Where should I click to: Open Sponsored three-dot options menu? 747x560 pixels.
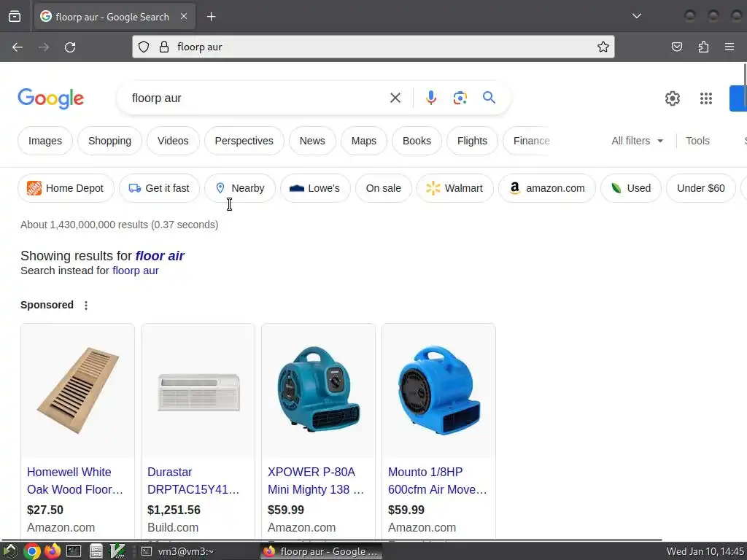coord(86,306)
